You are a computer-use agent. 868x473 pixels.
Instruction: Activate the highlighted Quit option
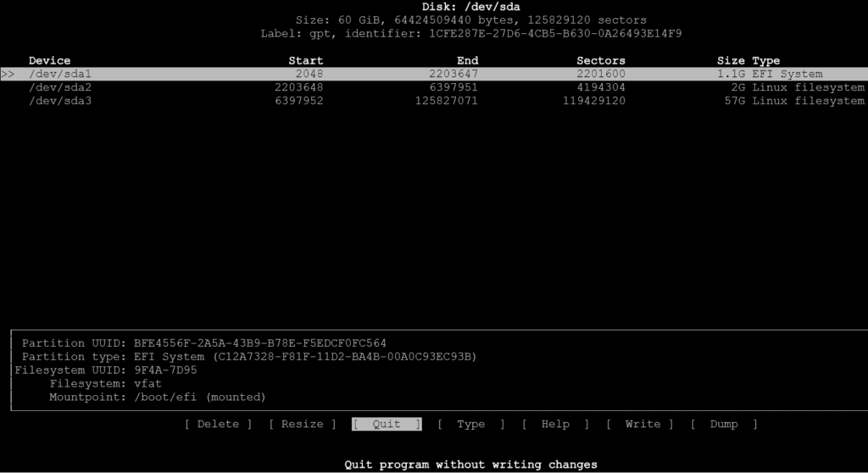[x=387, y=425]
